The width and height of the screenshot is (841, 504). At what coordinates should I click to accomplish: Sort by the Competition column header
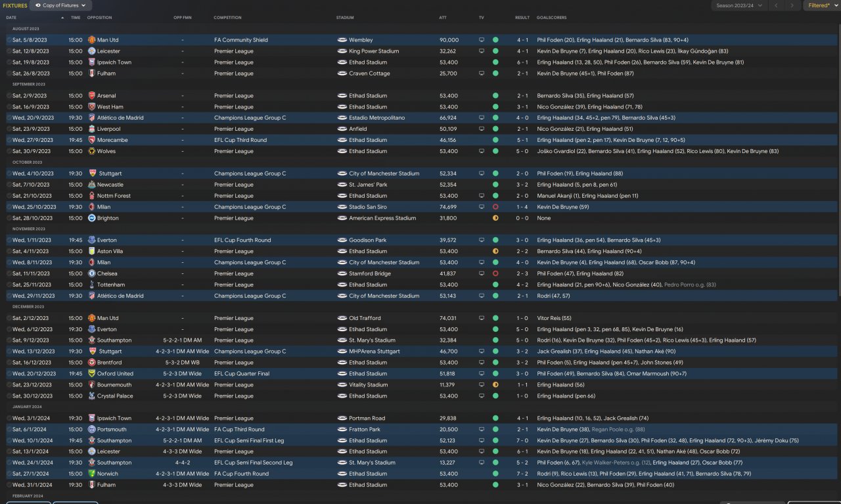point(227,18)
